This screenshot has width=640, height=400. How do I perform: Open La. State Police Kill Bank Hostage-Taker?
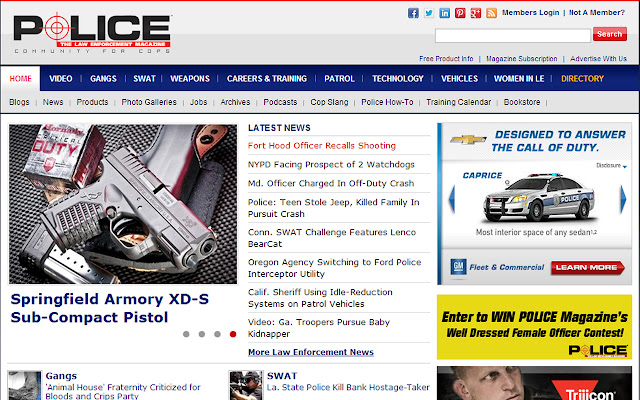(348, 387)
